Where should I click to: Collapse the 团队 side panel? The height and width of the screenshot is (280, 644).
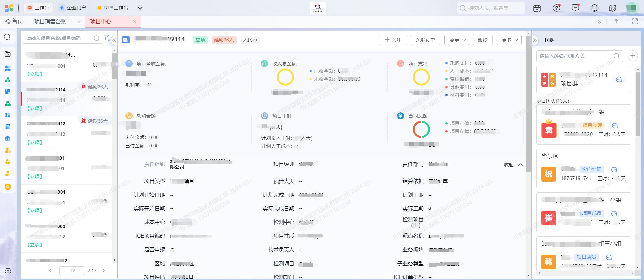click(x=535, y=40)
